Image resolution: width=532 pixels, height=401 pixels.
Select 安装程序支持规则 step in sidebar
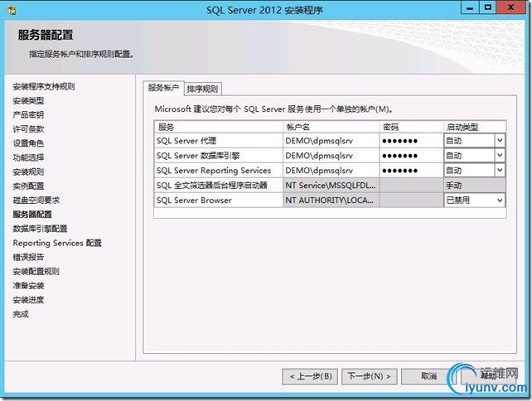44,86
